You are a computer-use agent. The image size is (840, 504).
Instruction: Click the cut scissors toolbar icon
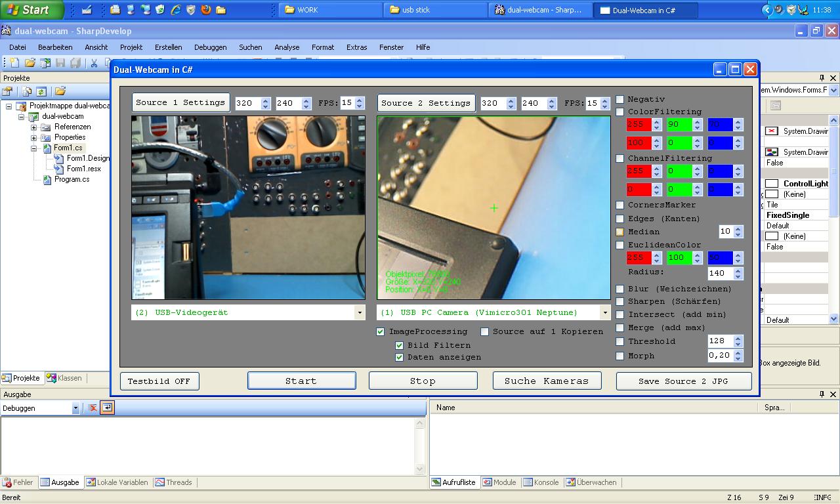point(94,63)
